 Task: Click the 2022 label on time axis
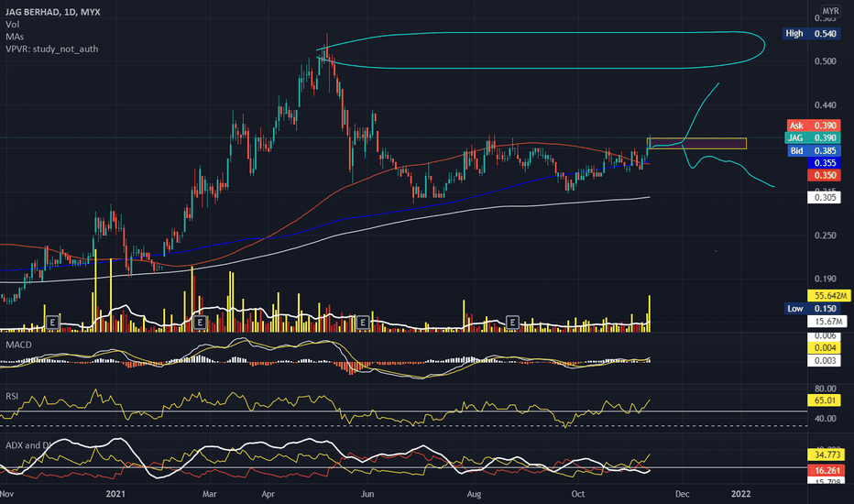740,494
